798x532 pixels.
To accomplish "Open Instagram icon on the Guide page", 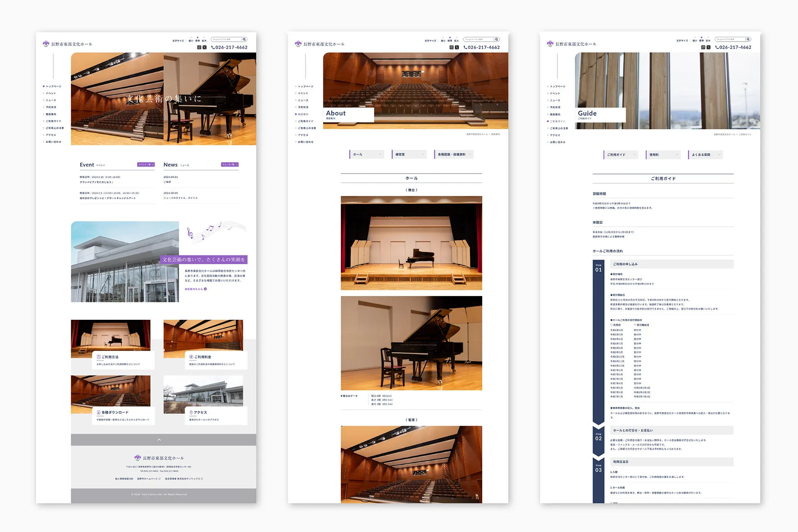I will pyautogui.click(x=703, y=47).
